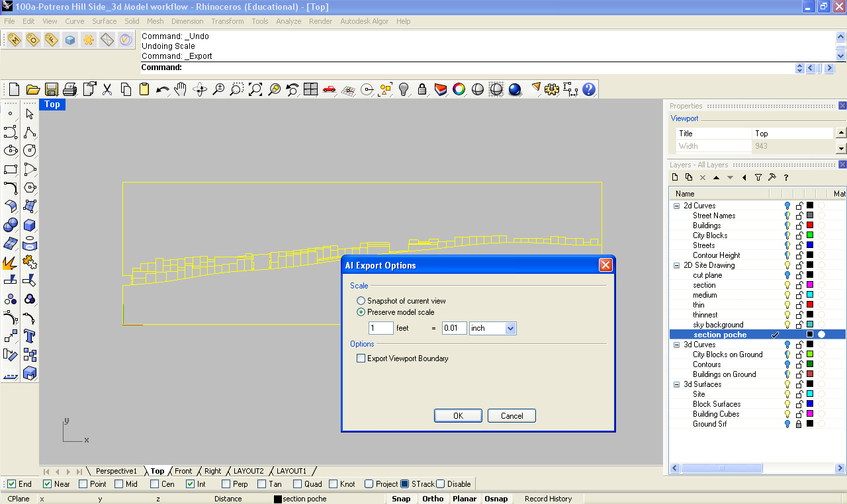Image resolution: width=847 pixels, height=504 pixels.
Task: Click the New layer icon in Layers panel
Action: coord(675,177)
